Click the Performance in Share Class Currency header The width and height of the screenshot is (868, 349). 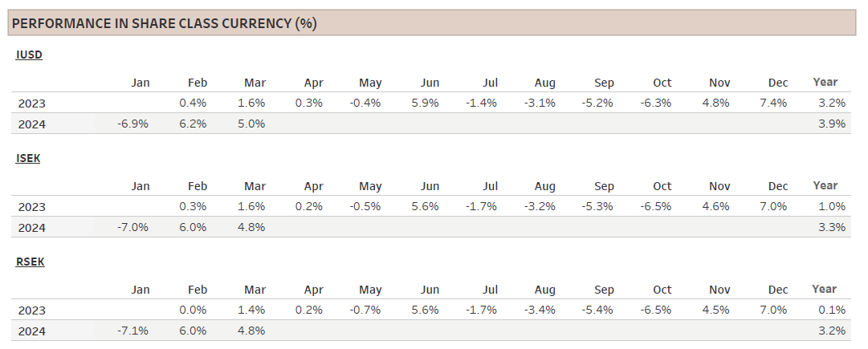(x=165, y=23)
